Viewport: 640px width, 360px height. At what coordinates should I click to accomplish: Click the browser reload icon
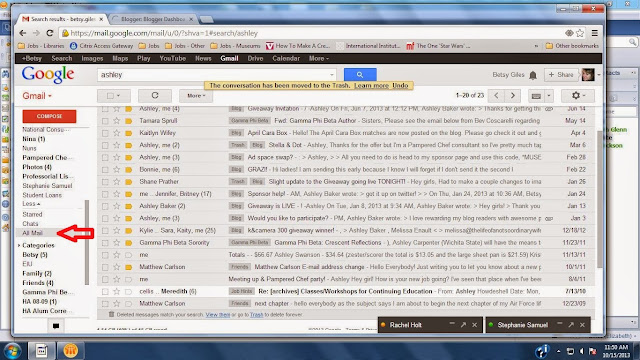50,33
